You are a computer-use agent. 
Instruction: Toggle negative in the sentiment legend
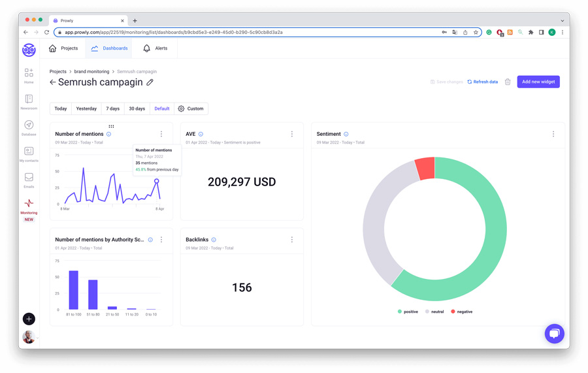[x=462, y=312]
